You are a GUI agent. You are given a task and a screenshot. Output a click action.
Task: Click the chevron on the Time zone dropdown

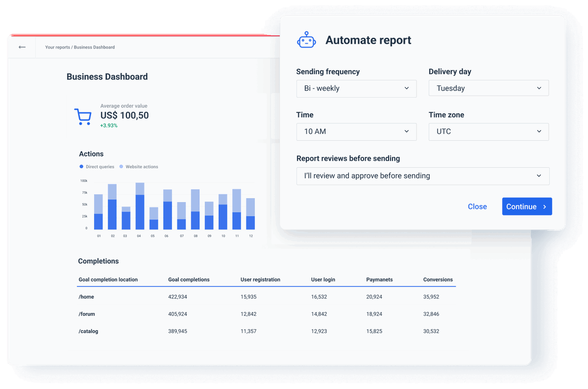539,131
